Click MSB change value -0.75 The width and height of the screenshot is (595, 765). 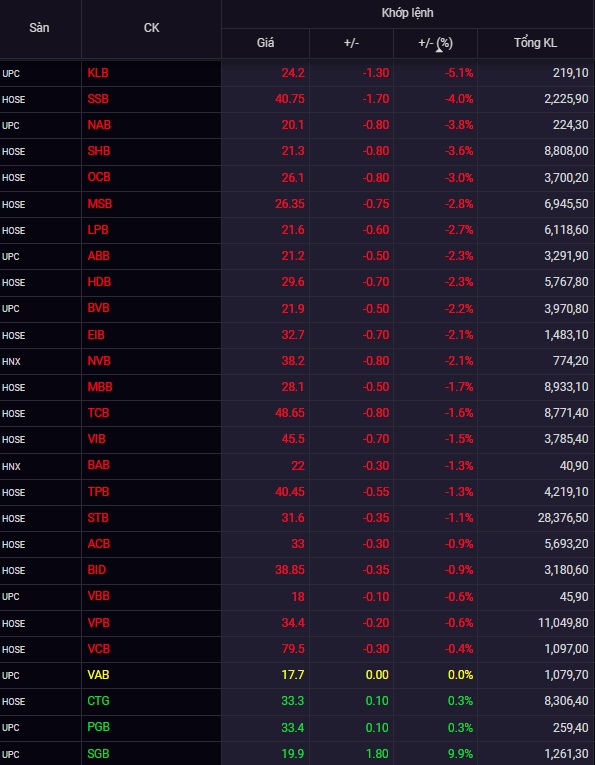click(376, 203)
